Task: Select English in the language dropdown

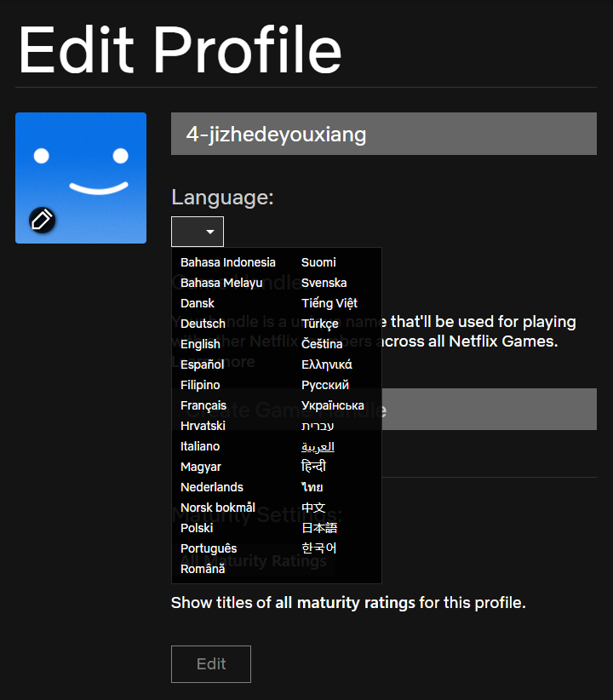Action: 200,344
